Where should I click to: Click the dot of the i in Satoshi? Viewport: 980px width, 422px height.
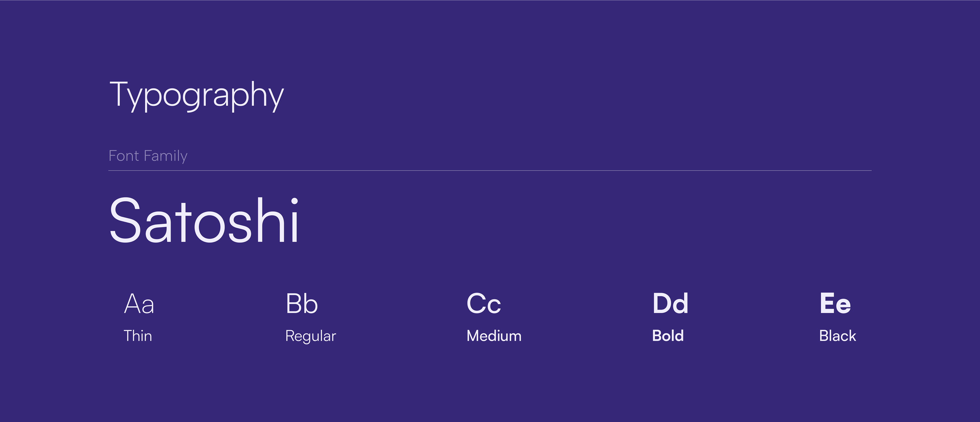tap(295, 201)
